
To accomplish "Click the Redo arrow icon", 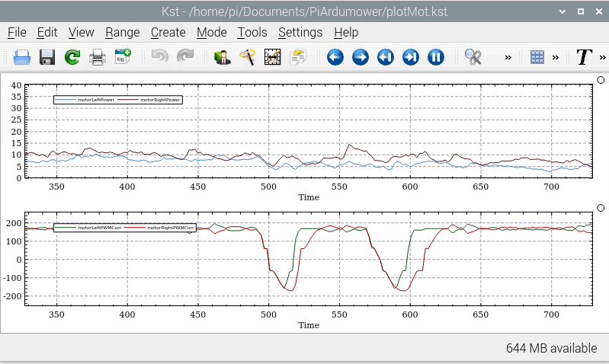I will 185,56.
